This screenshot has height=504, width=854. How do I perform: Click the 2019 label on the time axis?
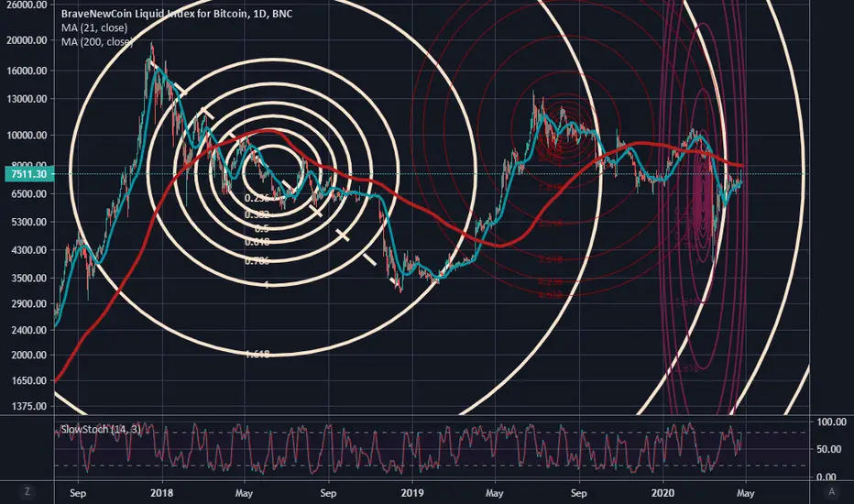[x=412, y=493]
